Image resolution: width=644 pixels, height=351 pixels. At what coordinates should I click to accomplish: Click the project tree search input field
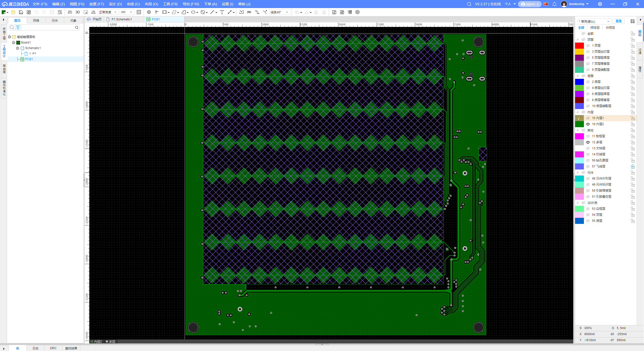coord(48,27)
